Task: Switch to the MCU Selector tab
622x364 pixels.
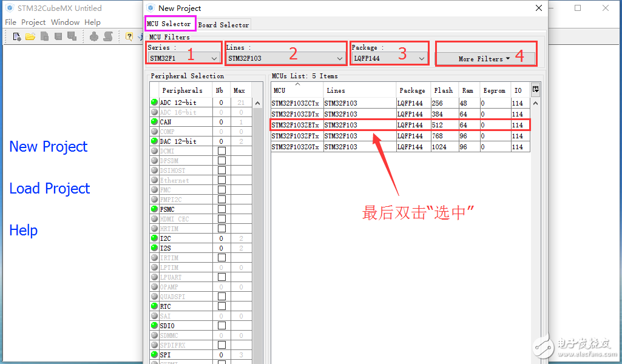Action: click(169, 24)
